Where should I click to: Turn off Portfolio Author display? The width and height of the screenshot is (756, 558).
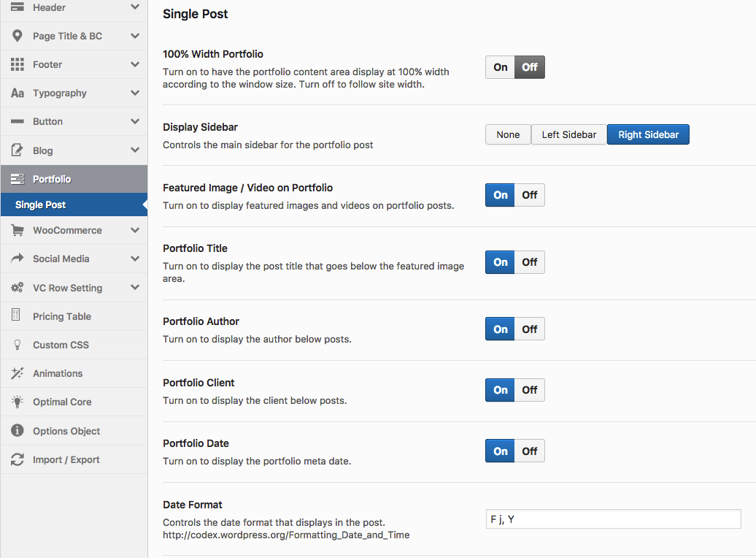pos(530,329)
